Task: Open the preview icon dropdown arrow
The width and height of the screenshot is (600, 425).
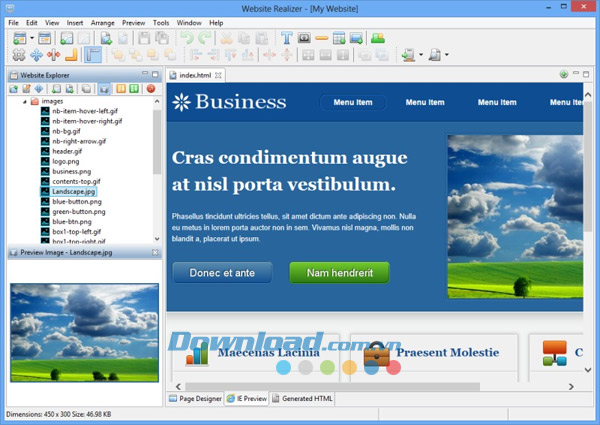Action: [447, 55]
